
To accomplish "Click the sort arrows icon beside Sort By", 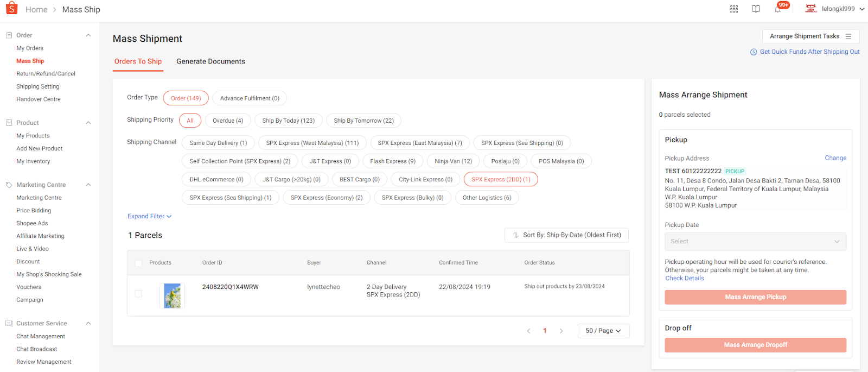I will point(515,235).
